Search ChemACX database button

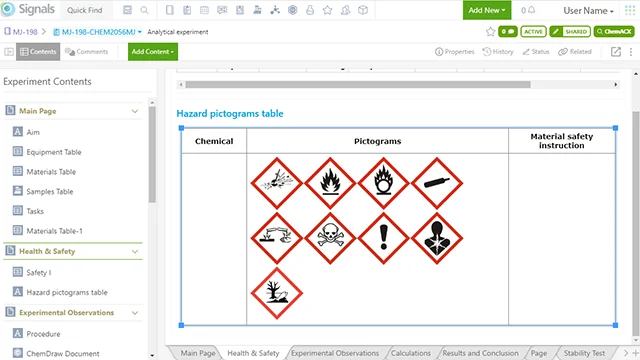click(x=614, y=31)
